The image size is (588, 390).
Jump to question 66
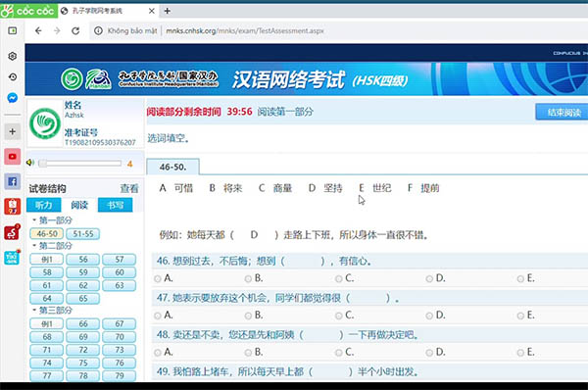pos(83,324)
